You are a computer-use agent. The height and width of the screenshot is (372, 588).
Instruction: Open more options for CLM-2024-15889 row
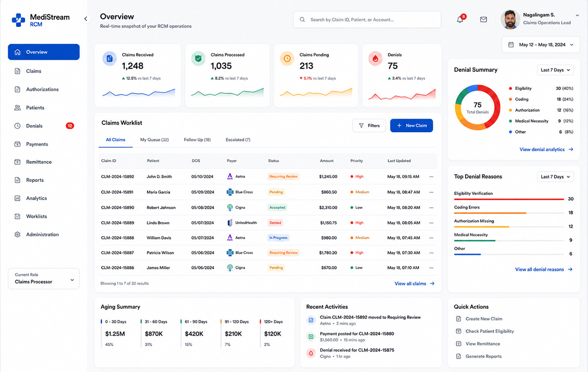[x=431, y=223]
